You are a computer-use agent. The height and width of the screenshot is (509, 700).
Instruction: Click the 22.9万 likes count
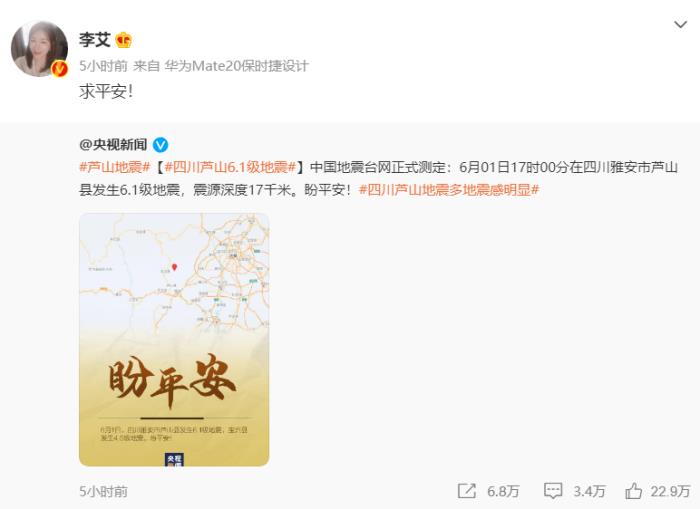pyautogui.click(x=671, y=492)
